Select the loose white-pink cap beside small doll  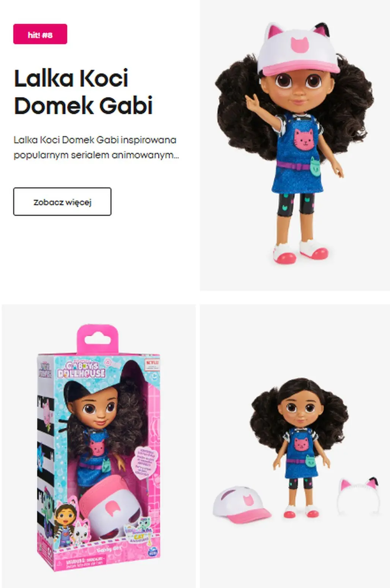tap(241, 505)
